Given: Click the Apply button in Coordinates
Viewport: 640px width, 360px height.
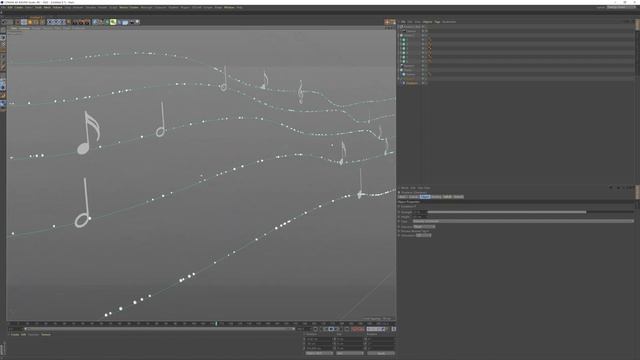Looking at the screenshot, I should (380, 353).
